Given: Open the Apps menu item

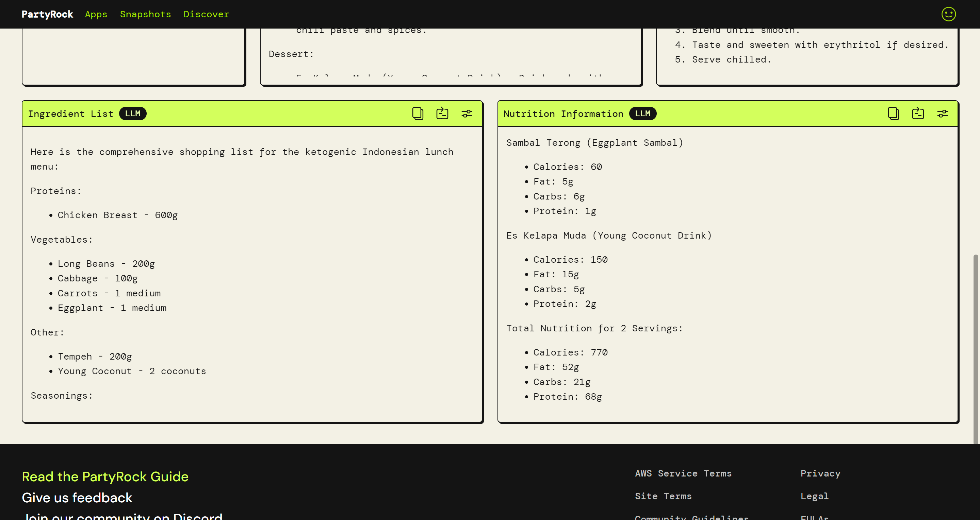Looking at the screenshot, I should (96, 14).
